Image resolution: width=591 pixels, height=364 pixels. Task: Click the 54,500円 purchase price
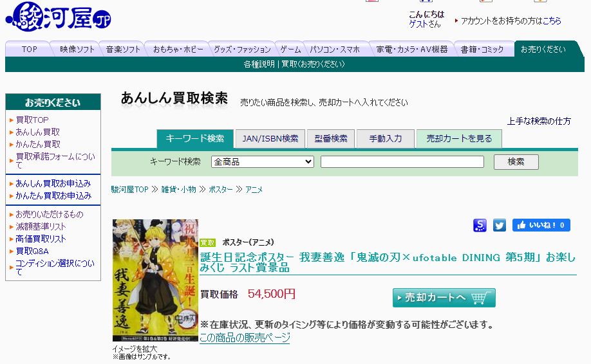pos(272,294)
